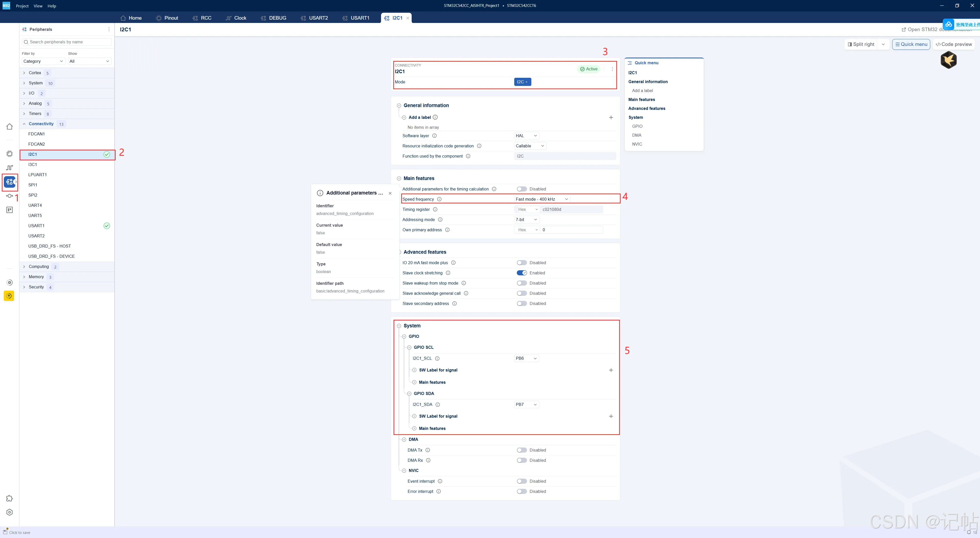The height and width of the screenshot is (538, 980).
Task: Add SW label for SCL signal plus icon
Action: (x=611, y=370)
